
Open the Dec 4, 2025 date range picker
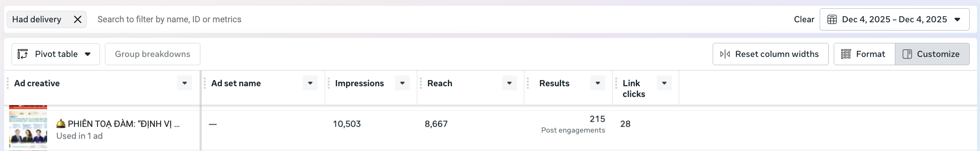894,19
